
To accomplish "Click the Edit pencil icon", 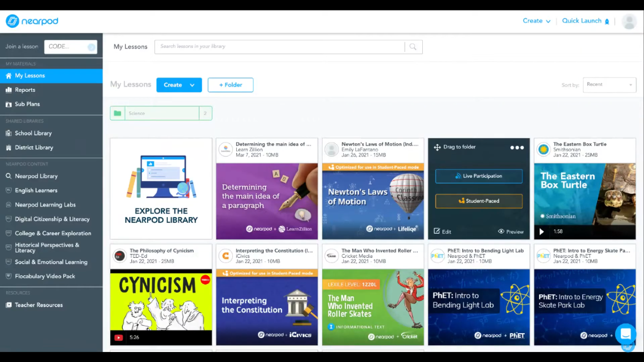I will tap(437, 232).
